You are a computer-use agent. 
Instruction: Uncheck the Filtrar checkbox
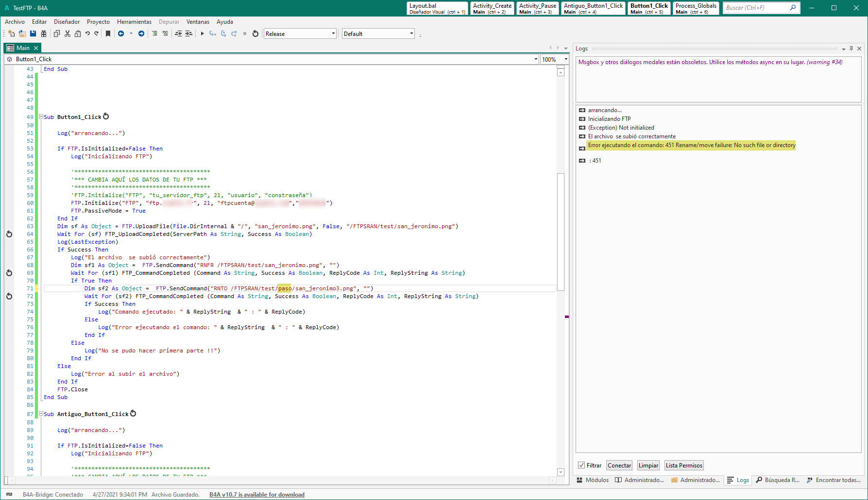click(581, 465)
